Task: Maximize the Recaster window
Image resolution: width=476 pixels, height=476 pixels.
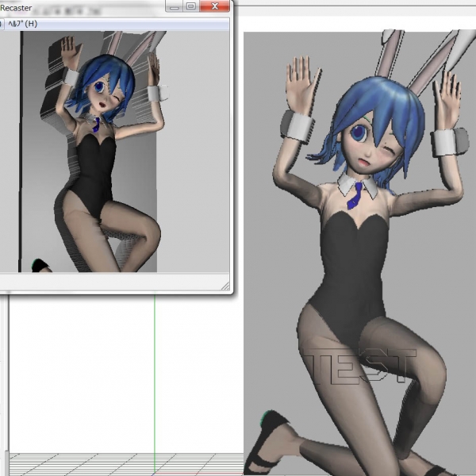Action: (x=191, y=6)
